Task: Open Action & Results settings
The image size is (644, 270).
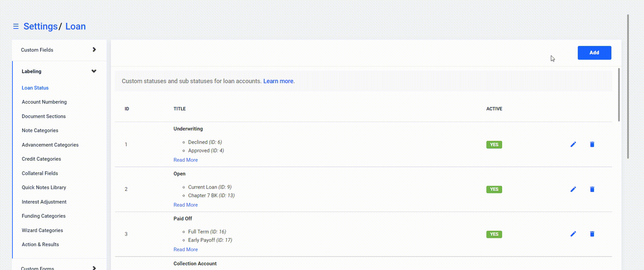Action: click(x=40, y=244)
